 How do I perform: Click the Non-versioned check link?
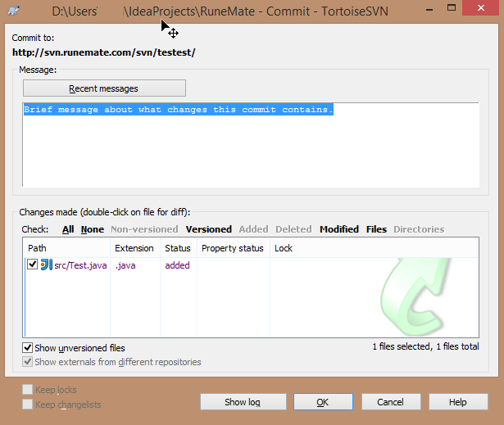144,229
